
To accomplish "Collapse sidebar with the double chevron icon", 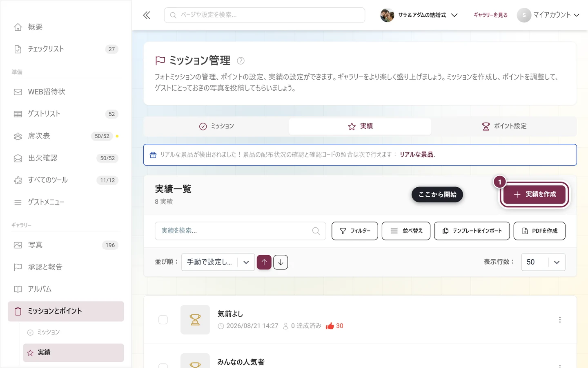I will coord(147,15).
